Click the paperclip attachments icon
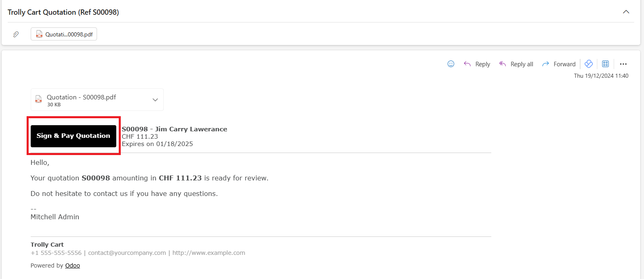 [x=16, y=34]
